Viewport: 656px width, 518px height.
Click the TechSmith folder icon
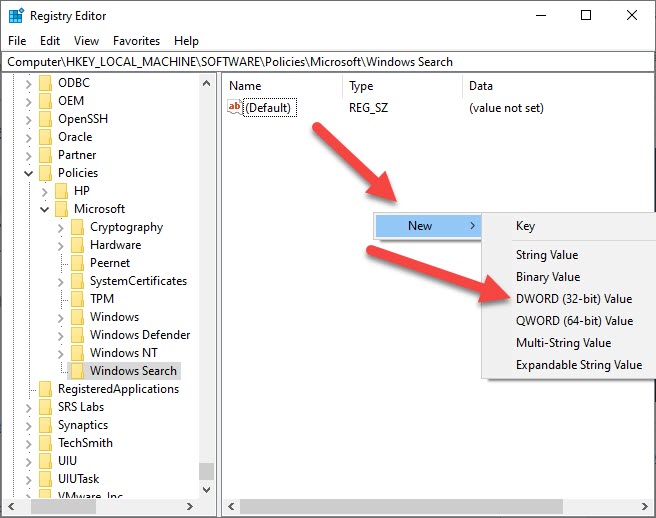[45, 443]
